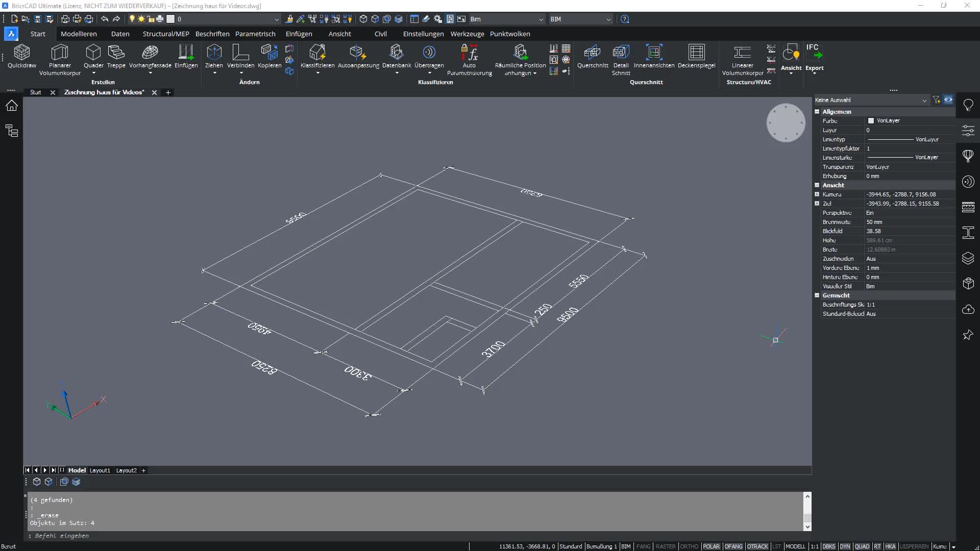Click the MODELL status bar button
This screenshot has width=980, height=551.
click(x=795, y=546)
